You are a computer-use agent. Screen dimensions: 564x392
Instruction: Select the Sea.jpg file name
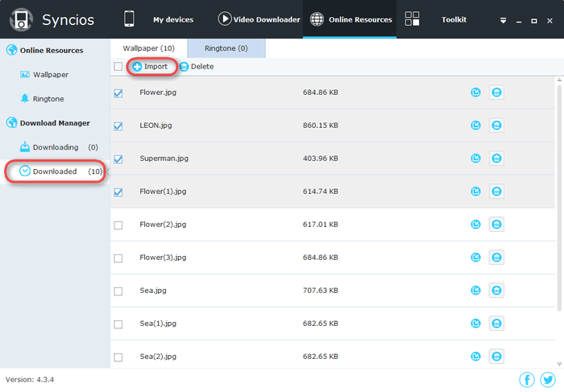point(153,291)
